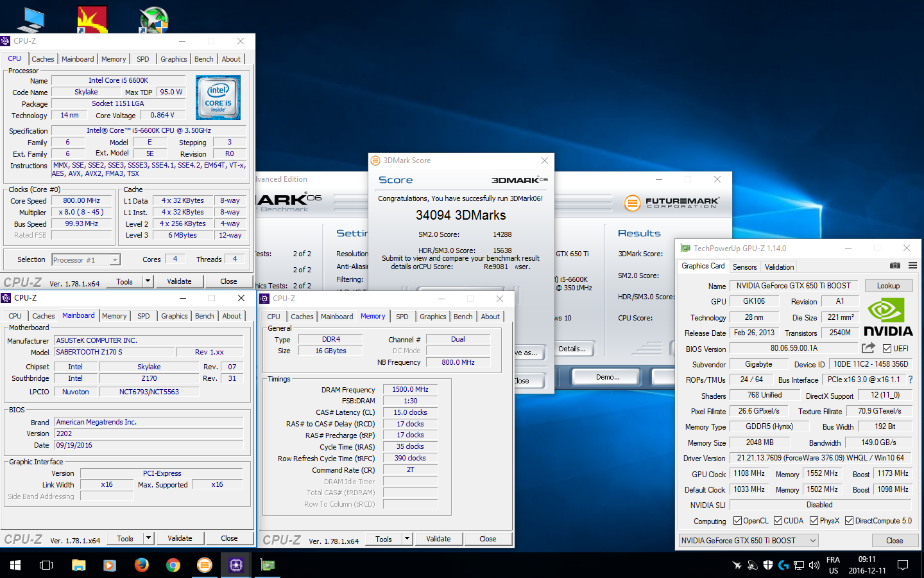
Task: Click the 34094 3DMarks score text
Action: (x=461, y=215)
